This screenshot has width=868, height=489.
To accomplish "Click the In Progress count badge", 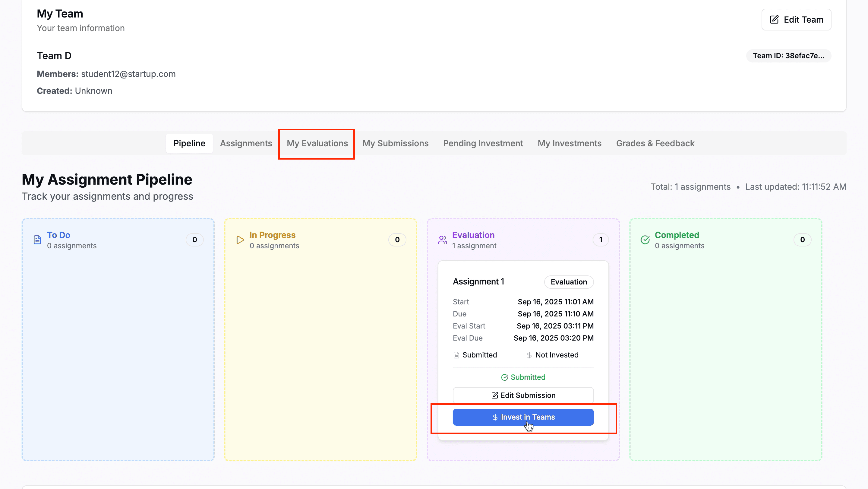I will pyautogui.click(x=397, y=240).
